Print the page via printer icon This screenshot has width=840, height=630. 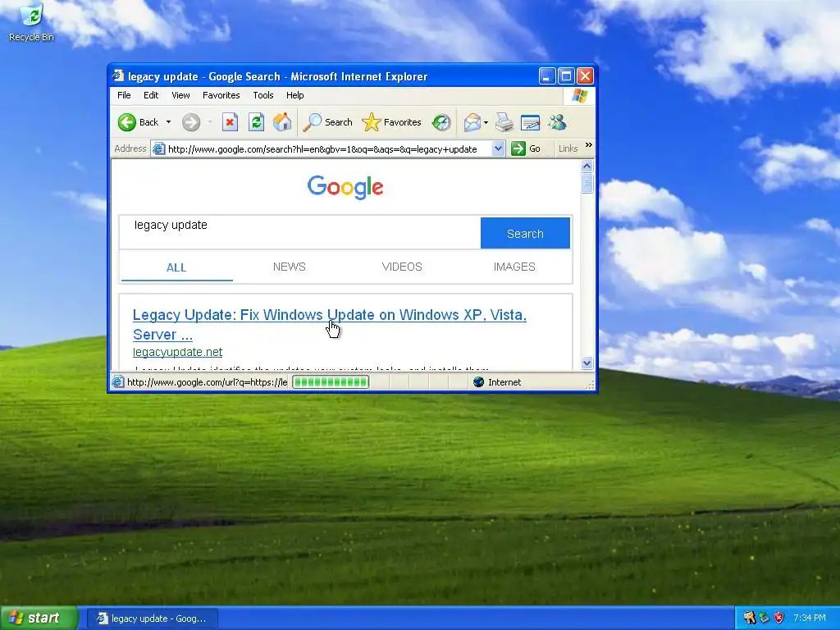504,122
